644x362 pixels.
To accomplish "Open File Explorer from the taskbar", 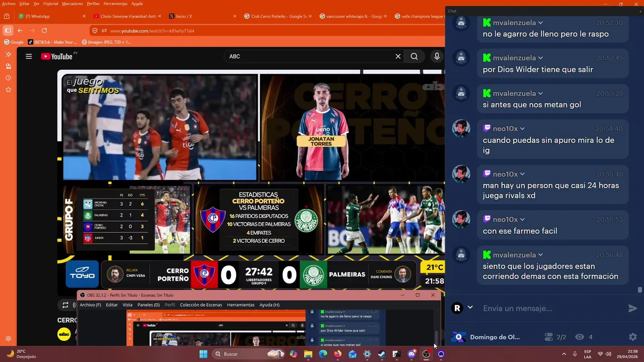I will click(x=308, y=354).
